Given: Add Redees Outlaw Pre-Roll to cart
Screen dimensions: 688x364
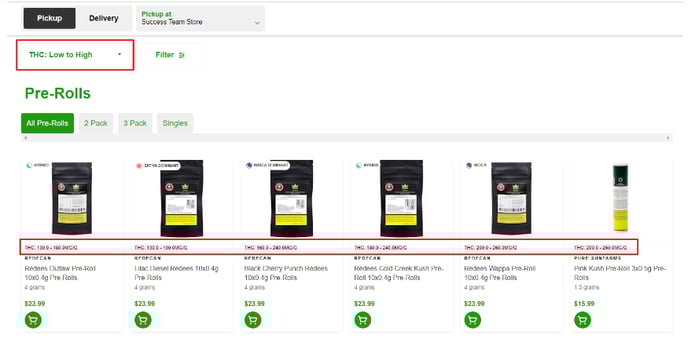Looking at the screenshot, I should 33,320.
